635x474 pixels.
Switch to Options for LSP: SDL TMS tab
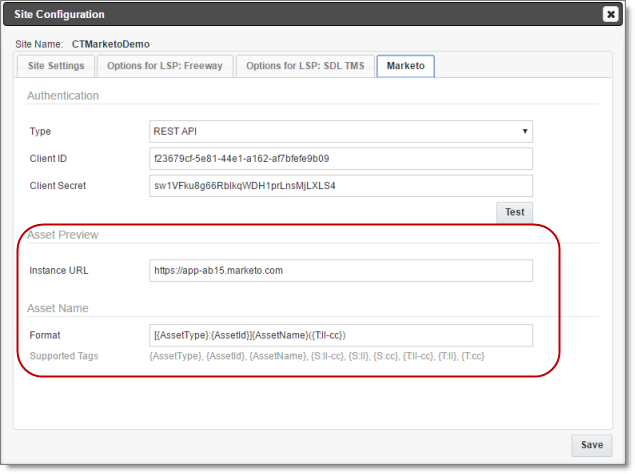point(305,66)
